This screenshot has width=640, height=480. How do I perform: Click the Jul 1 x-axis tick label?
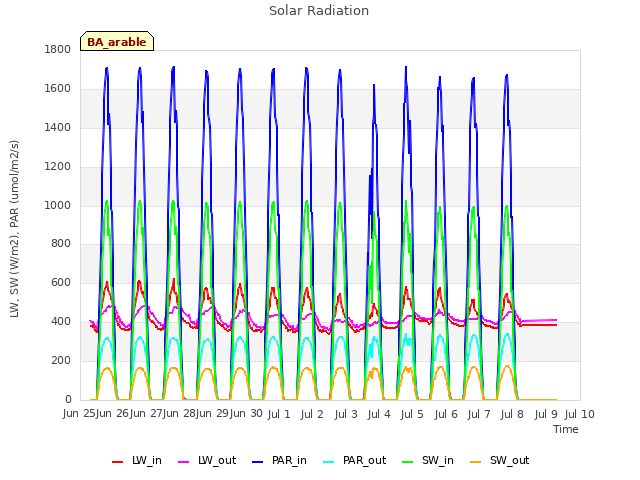tap(279, 414)
